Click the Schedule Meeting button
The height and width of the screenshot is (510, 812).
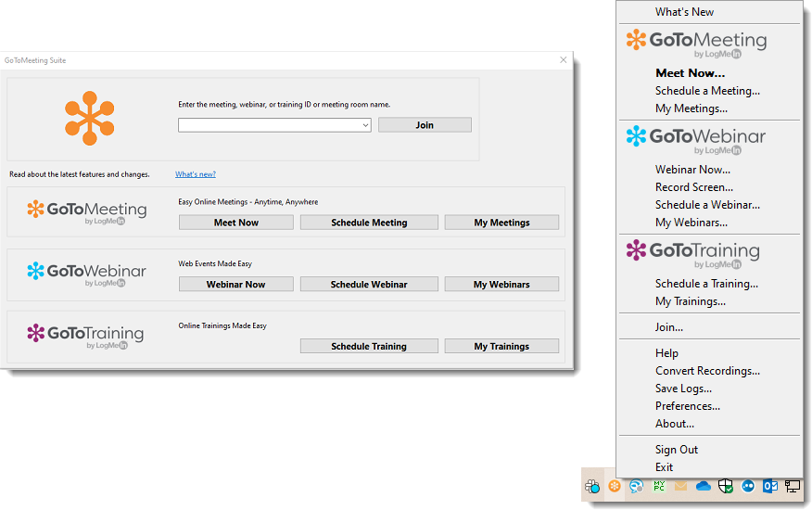click(x=369, y=223)
